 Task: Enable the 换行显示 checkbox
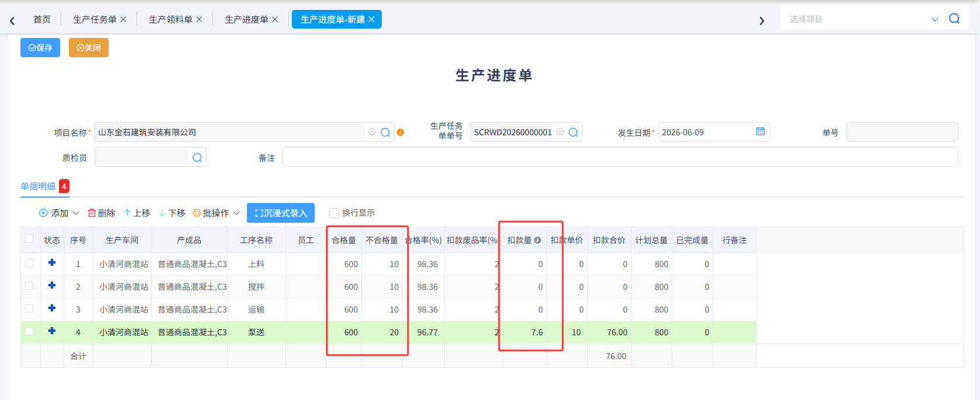[334, 213]
